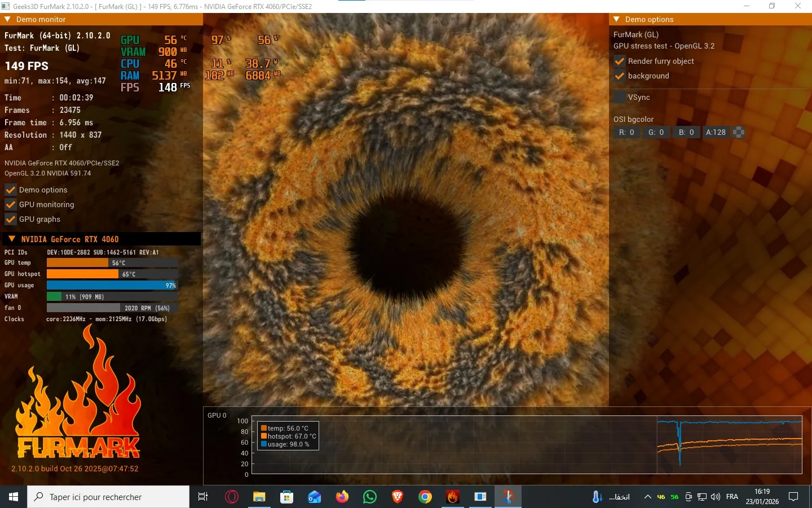
Task: Click the FurMark flame icon in taskbar
Action: tap(452, 497)
